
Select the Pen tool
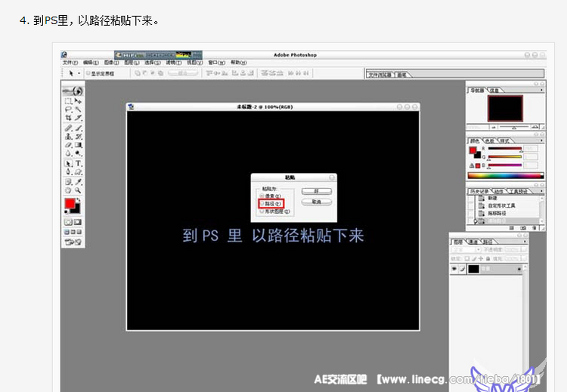click(68, 172)
